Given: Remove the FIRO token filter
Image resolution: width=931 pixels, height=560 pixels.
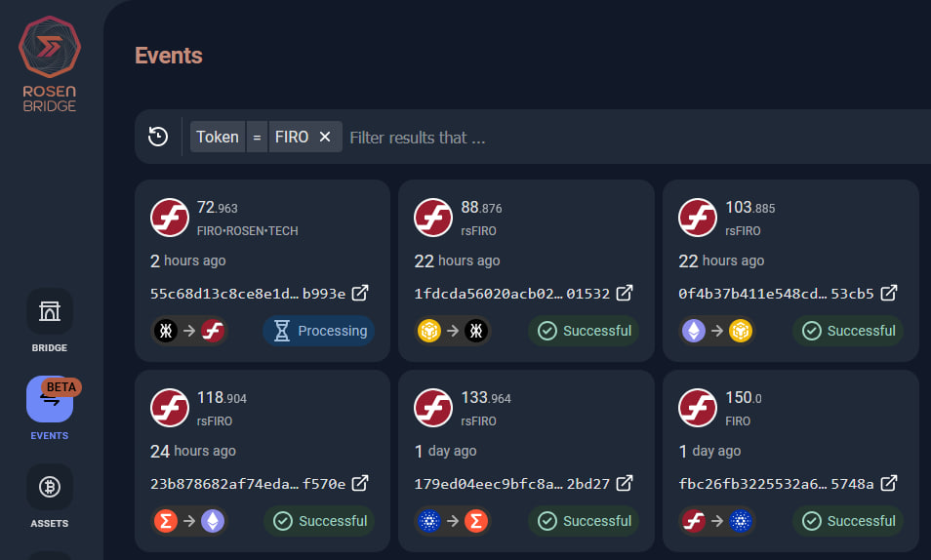Looking at the screenshot, I should (x=325, y=137).
